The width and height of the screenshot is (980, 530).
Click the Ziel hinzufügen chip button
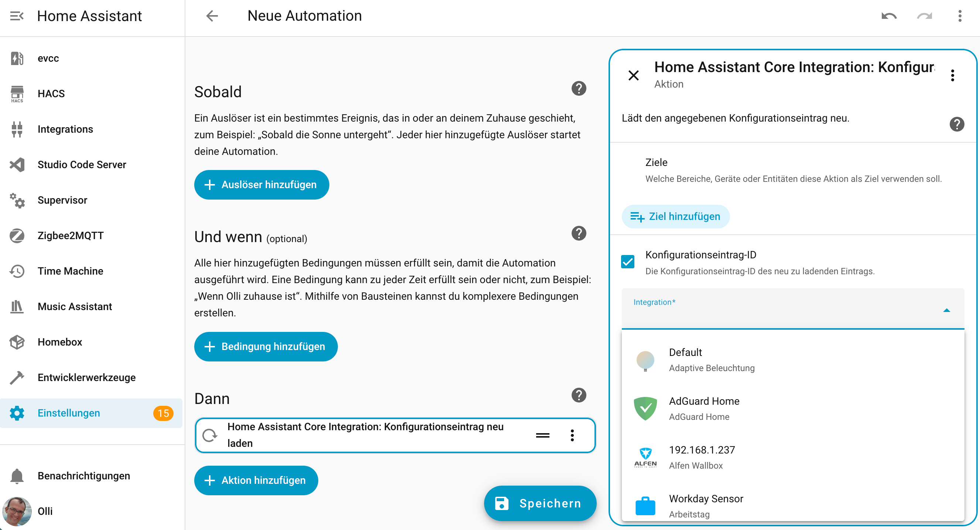coord(675,217)
